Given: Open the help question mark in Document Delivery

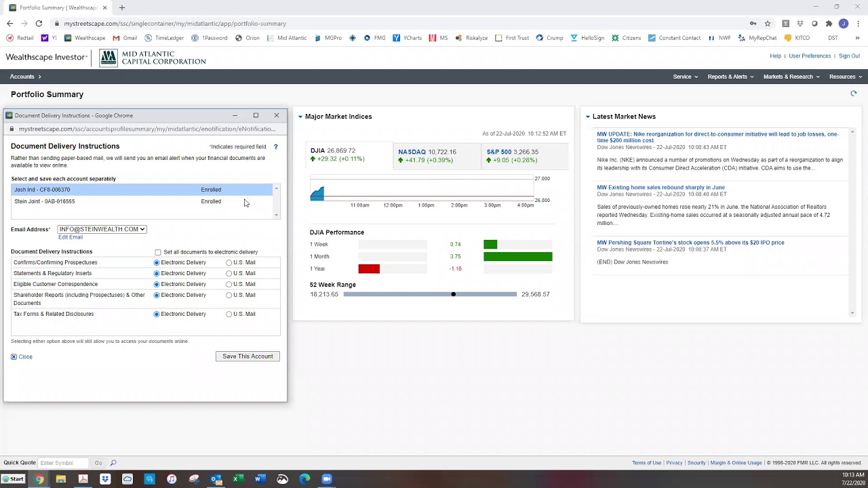Looking at the screenshot, I should coord(275,146).
